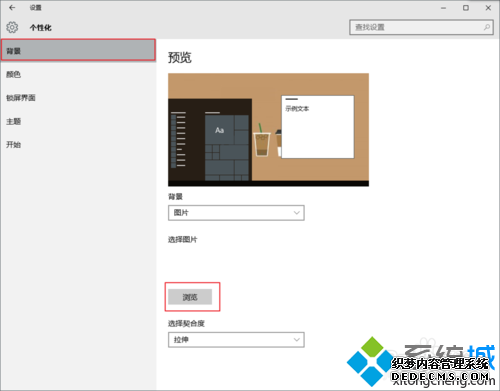
Task: Click the 预览 heading text
Action: tap(180, 58)
